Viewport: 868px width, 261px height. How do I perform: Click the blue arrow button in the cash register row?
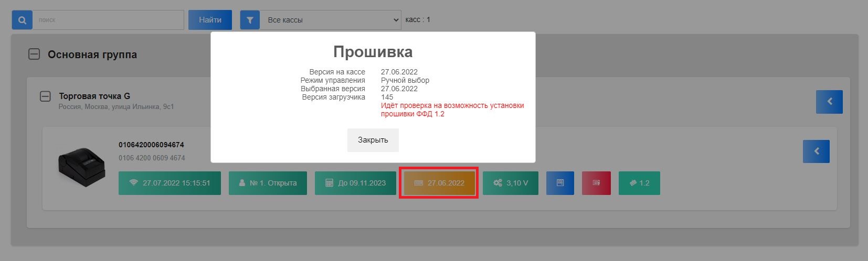(x=816, y=151)
